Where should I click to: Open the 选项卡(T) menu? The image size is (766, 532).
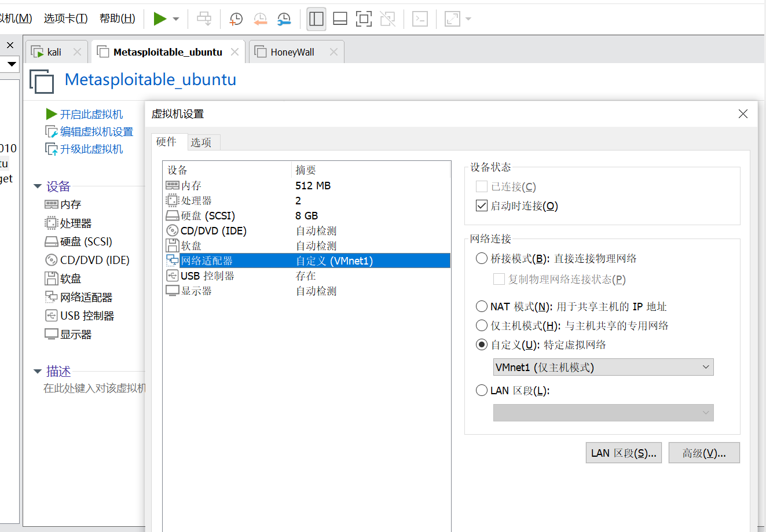66,19
